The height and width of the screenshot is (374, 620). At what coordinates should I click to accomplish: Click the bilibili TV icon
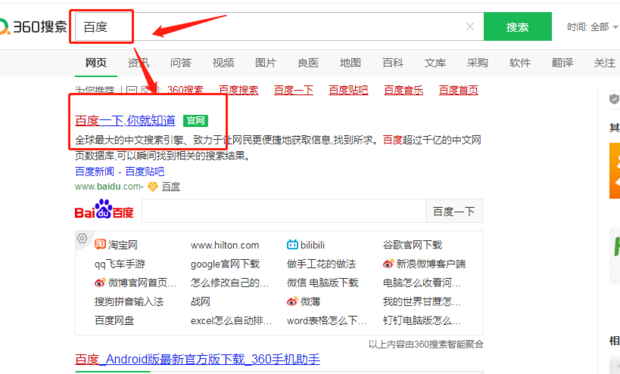pyautogui.click(x=292, y=245)
